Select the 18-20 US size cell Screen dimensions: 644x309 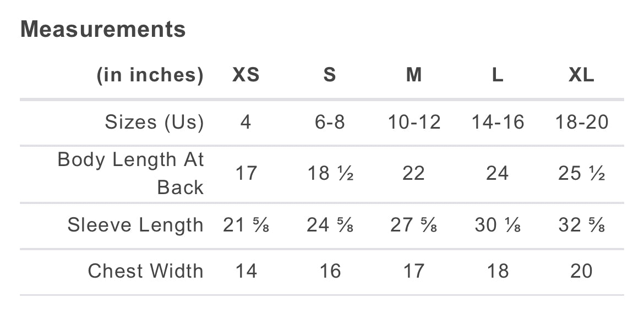(582, 122)
